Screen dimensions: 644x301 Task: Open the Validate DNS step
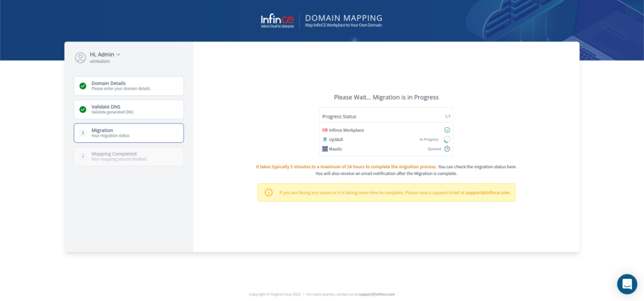pos(128,110)
